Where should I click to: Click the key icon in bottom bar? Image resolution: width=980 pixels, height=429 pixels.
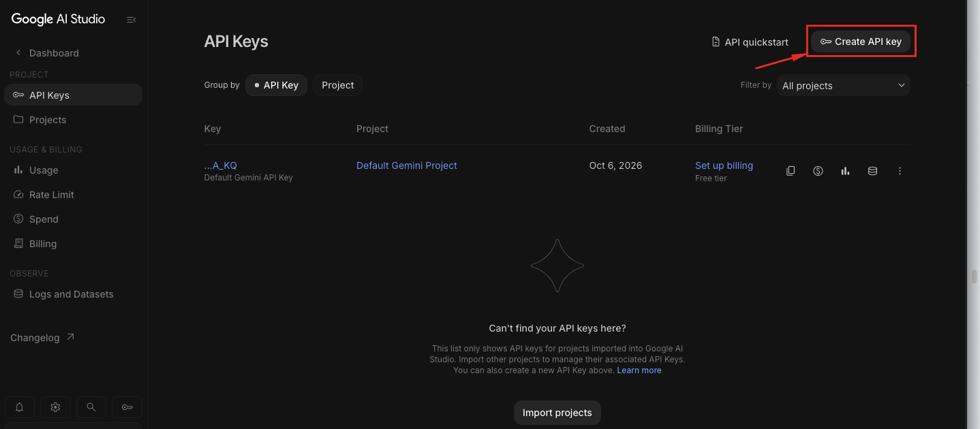[127, 407]
